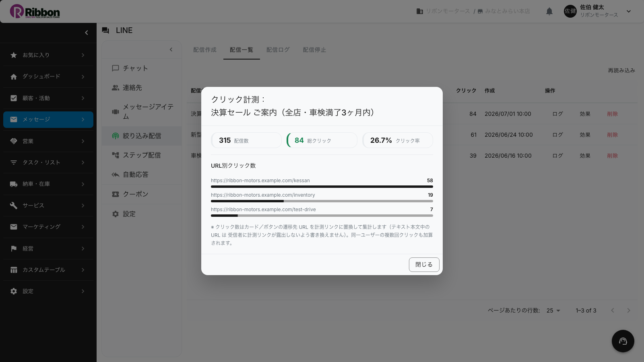Click the inventory URL progress bar
Image resolution: width=644 pixels, height=362 pixels.
(x=322, y=201)
